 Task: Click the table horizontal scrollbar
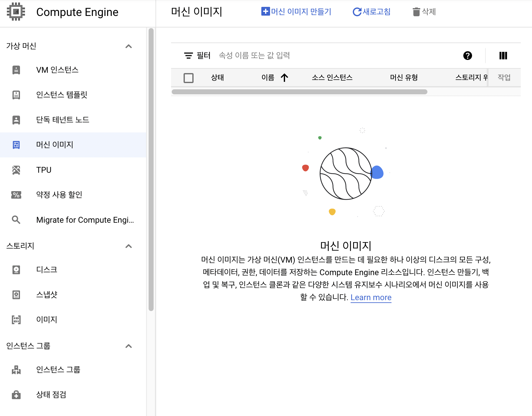coord(299,92)
